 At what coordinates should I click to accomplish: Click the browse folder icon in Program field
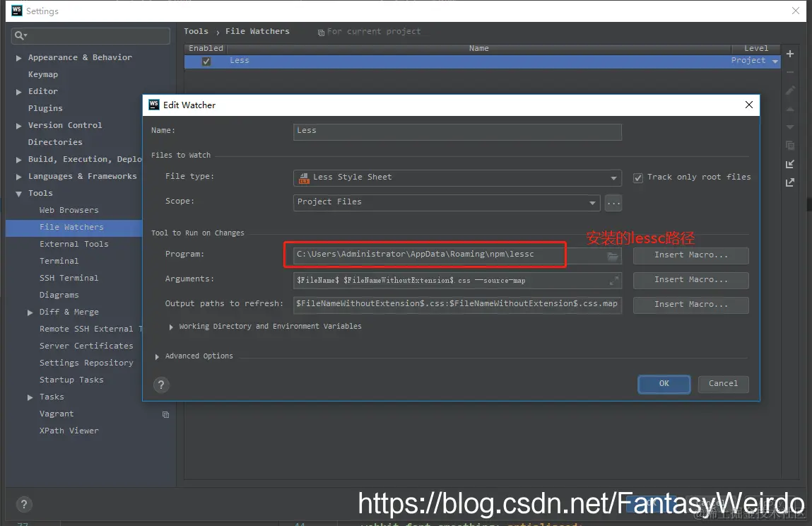click(x=613, y=256)
